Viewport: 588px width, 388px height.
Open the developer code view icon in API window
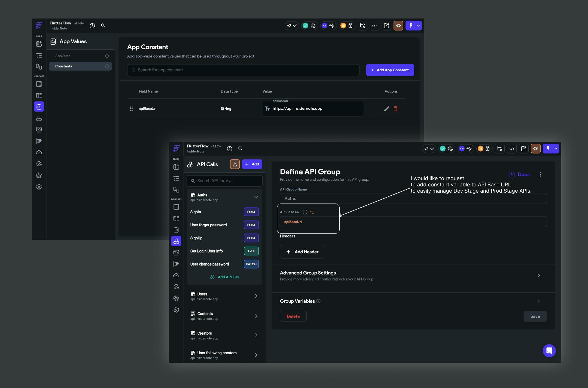(512, 149)
